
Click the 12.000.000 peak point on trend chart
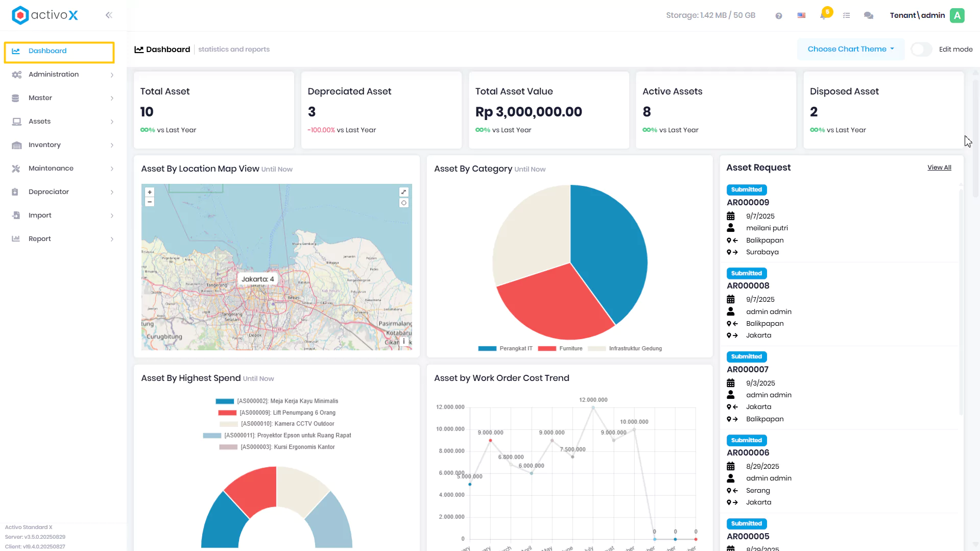(593, 408)
